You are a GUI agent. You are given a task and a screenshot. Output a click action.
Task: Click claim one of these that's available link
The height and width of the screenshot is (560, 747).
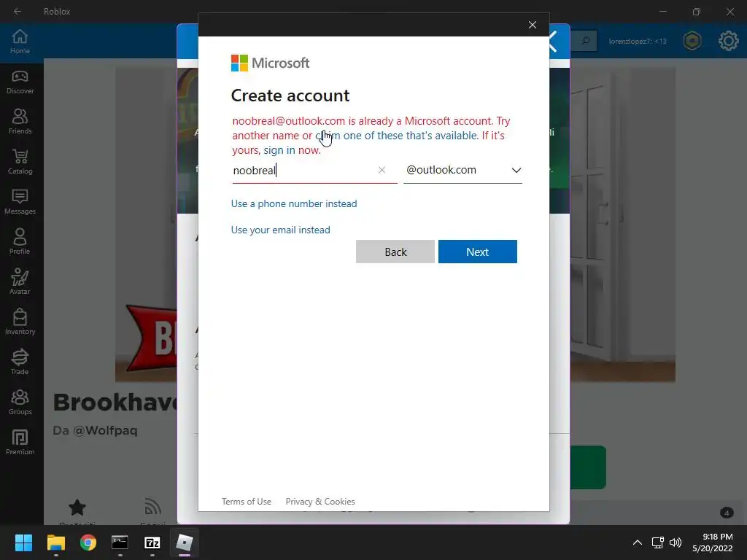point(397,136)
